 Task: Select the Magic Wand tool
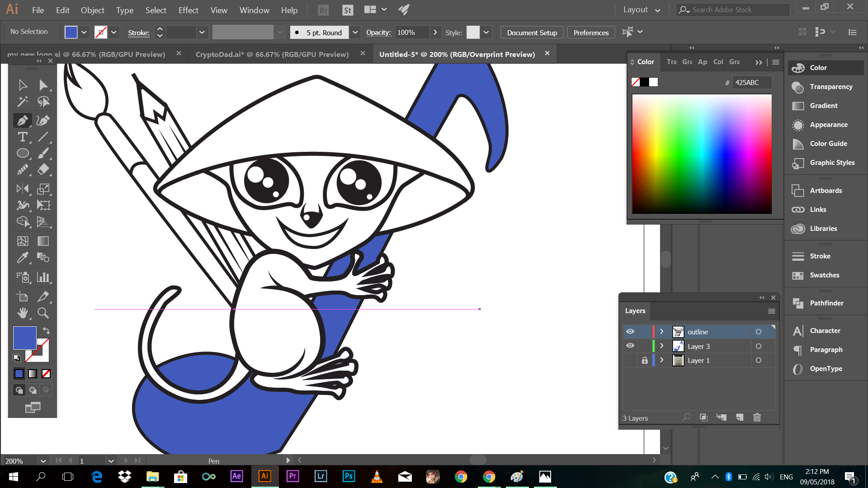point(23,102)
